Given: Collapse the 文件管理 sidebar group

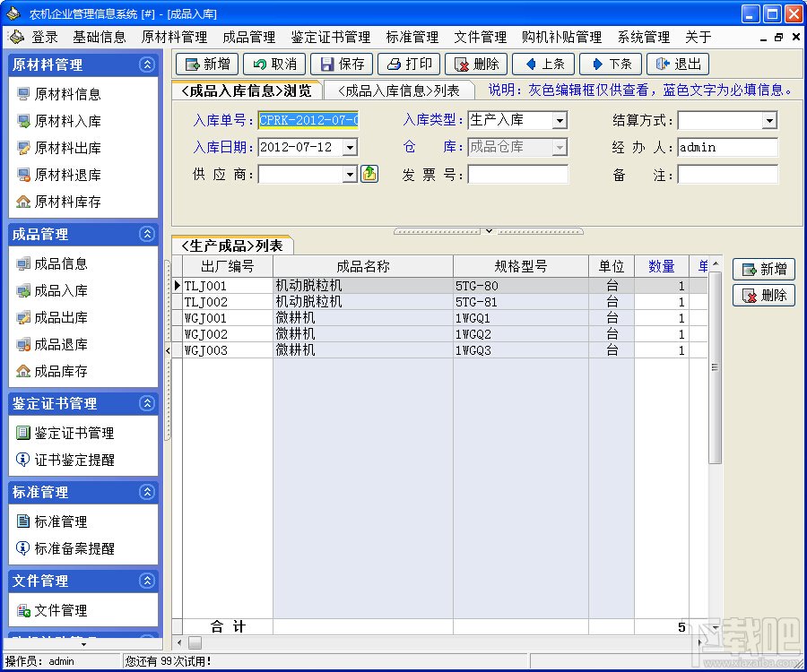Looking at the screenshot, I should [x=147, y=581].
